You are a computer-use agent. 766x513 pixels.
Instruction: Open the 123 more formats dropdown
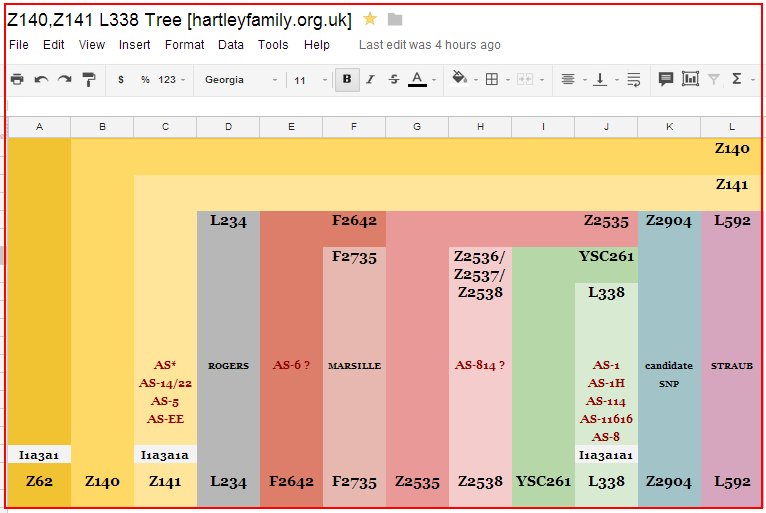click(x=171, y=80)
